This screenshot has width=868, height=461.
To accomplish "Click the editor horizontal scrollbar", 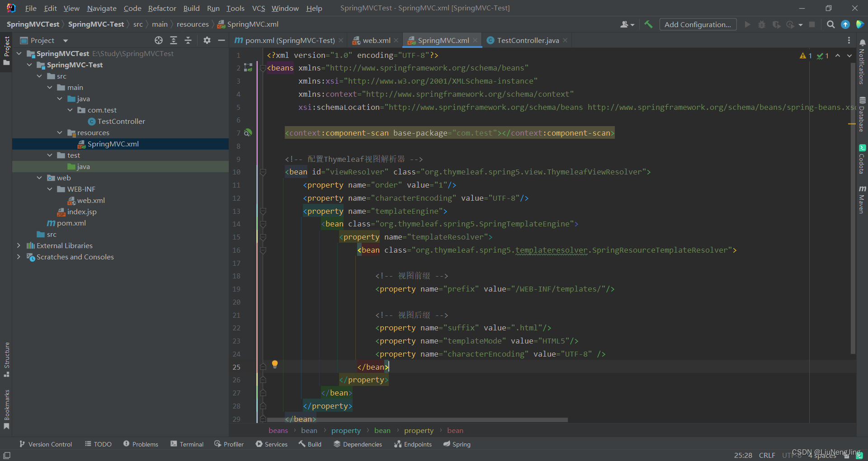I will [x=417, y=420].
